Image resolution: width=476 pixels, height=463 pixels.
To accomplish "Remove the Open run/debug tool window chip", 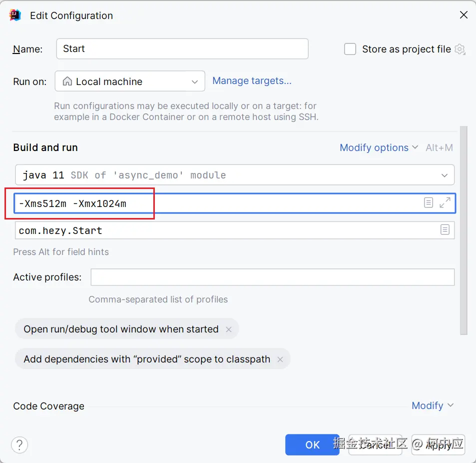I will [229, 329].
